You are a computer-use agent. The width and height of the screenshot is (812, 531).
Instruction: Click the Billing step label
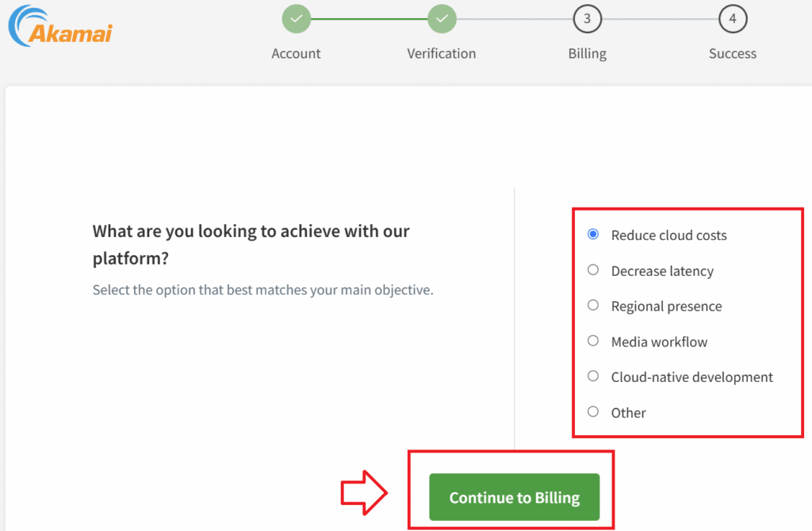click(x=588, y=54)
